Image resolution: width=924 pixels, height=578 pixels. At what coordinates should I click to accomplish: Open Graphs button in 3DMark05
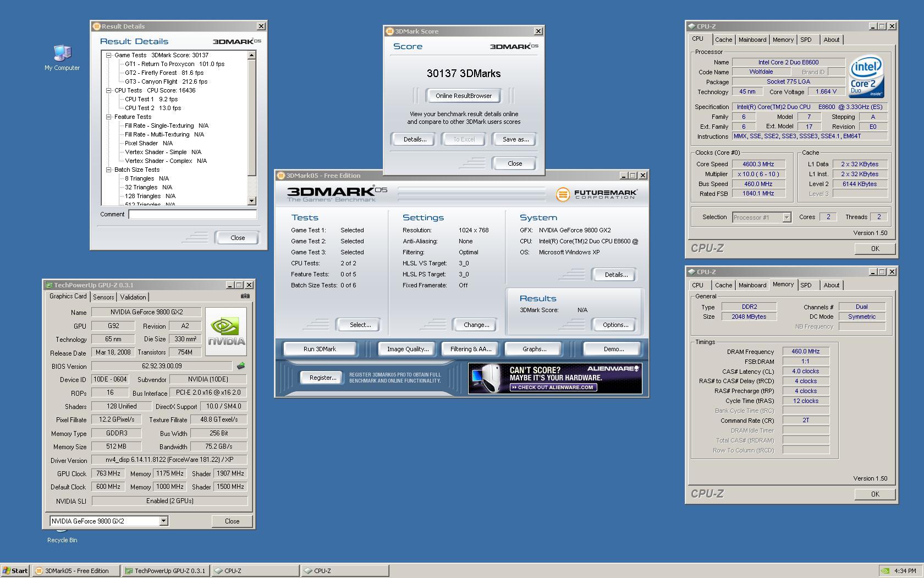tap(534, 349)
